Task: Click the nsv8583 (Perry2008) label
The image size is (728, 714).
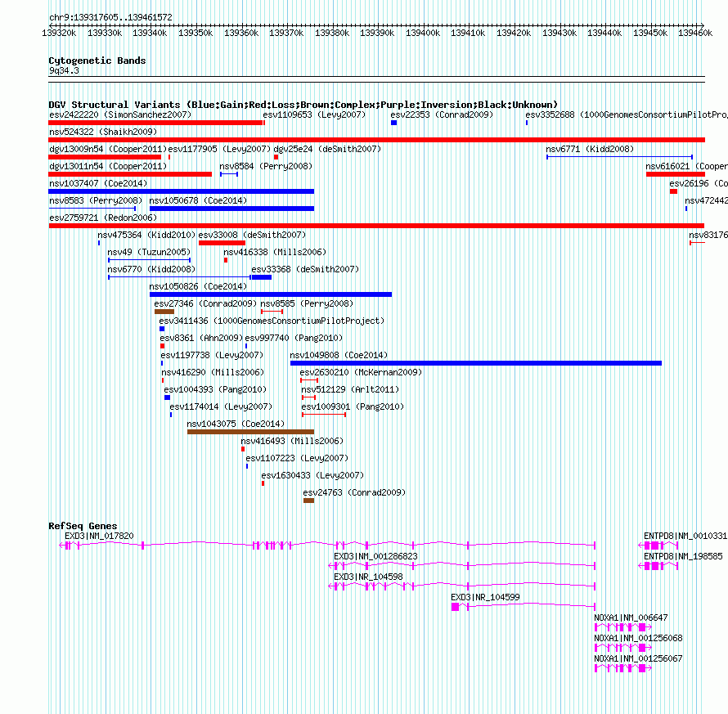Action: coord(96,200)
